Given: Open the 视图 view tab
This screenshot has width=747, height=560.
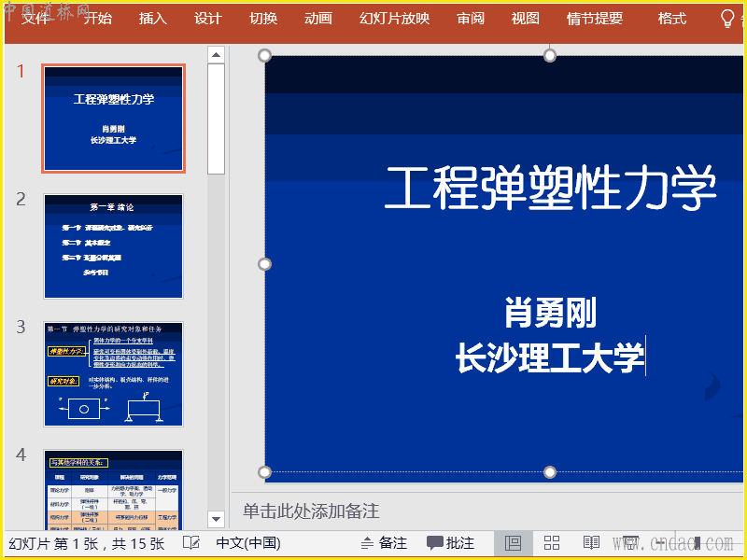Looking at the screenshot, I should (x=525, y=19).
